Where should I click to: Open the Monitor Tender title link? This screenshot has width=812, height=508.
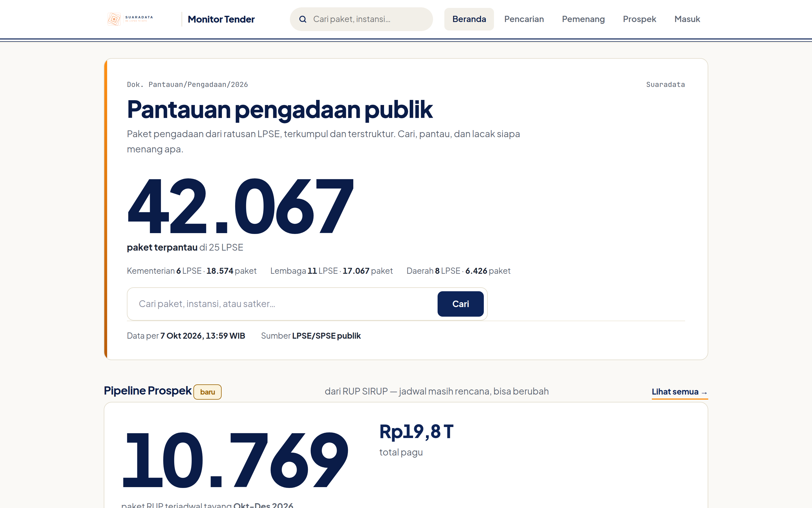coord(221,19)
